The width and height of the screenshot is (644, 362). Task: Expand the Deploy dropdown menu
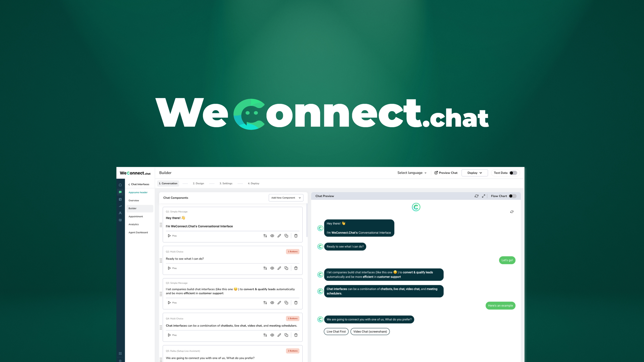(x=475, y=172)
